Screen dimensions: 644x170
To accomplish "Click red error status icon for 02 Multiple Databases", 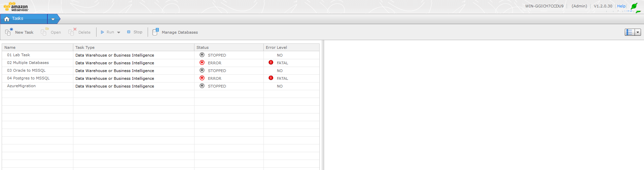I will [202, 63].
